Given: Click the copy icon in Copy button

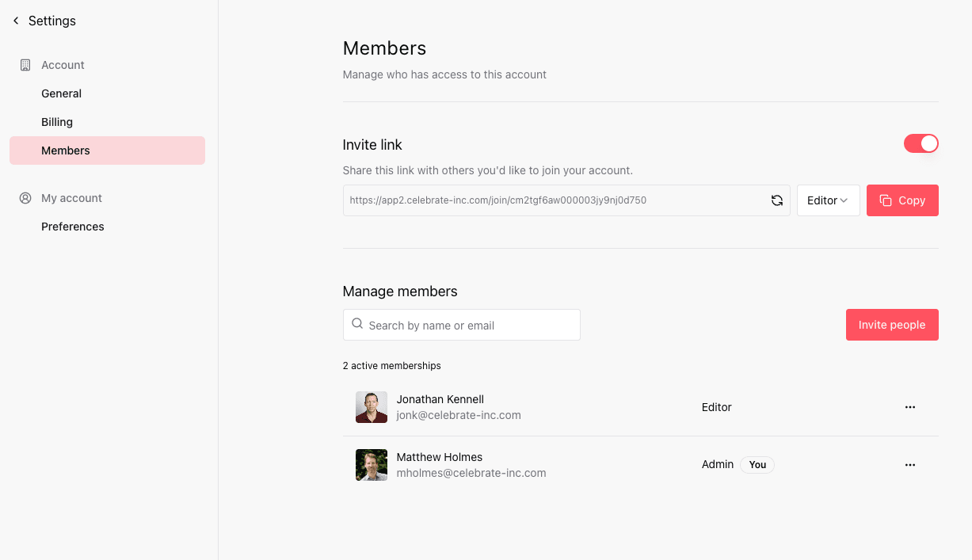Looking at the screenshot, I should click(x=885, y=200).
